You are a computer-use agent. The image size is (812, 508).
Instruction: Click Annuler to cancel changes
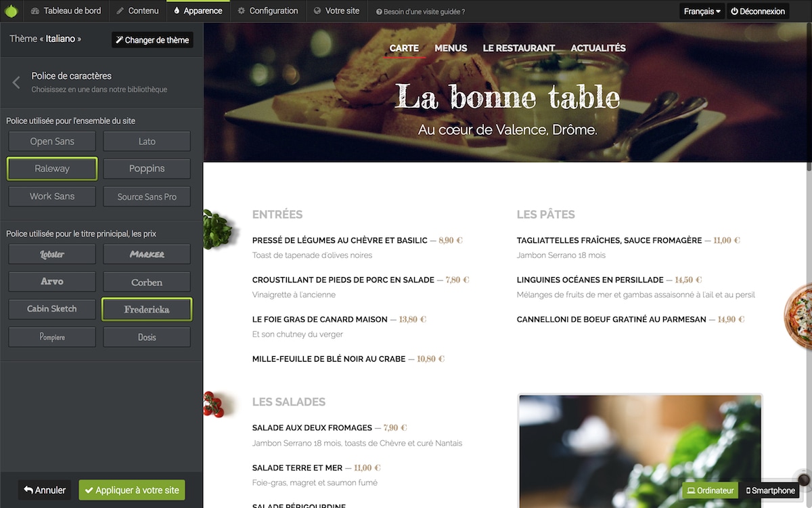tap(45, 490)
